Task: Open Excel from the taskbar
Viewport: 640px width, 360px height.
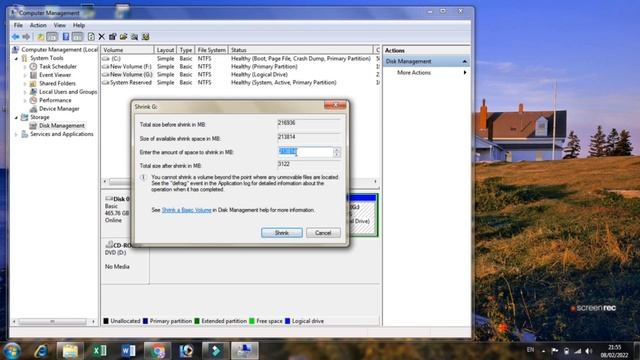Action: 99,351
